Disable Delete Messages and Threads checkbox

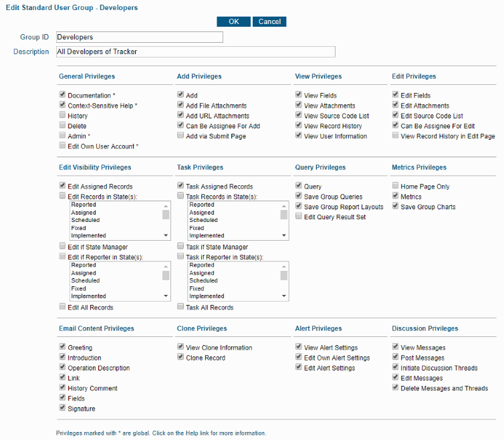(x=396, y=388)
